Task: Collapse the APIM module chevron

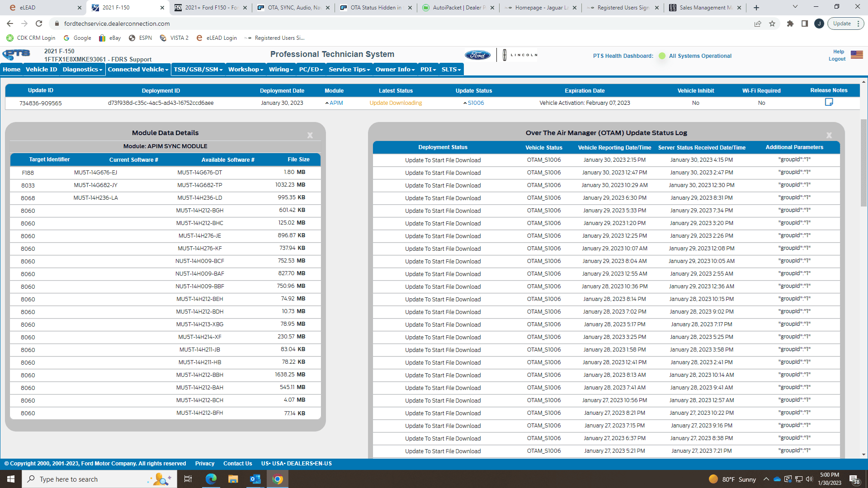Action: [327, 103]
